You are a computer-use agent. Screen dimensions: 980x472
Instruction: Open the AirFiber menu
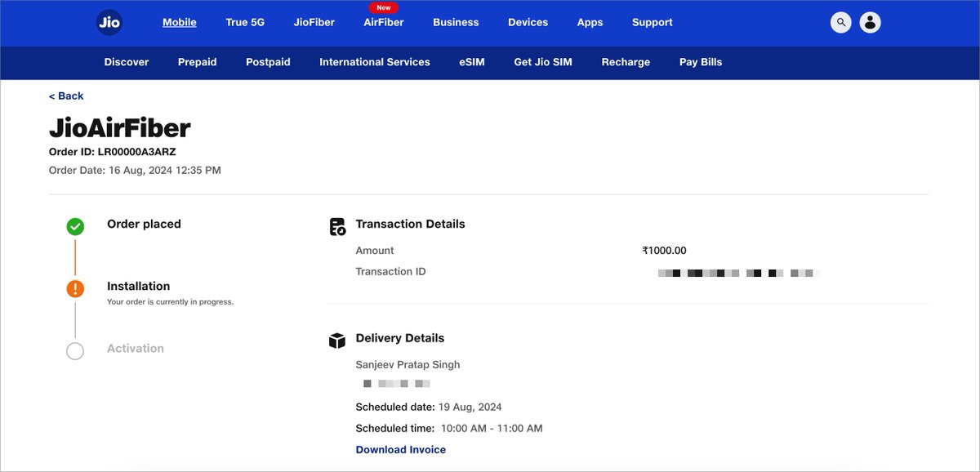coord(384,22)
